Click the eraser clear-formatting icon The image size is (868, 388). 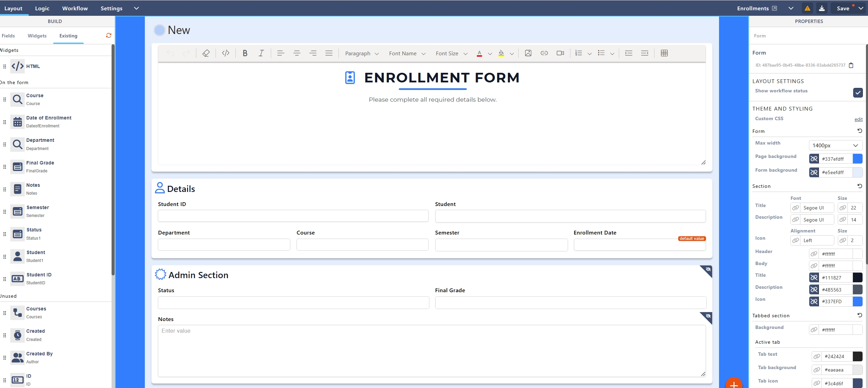point(206,53)
